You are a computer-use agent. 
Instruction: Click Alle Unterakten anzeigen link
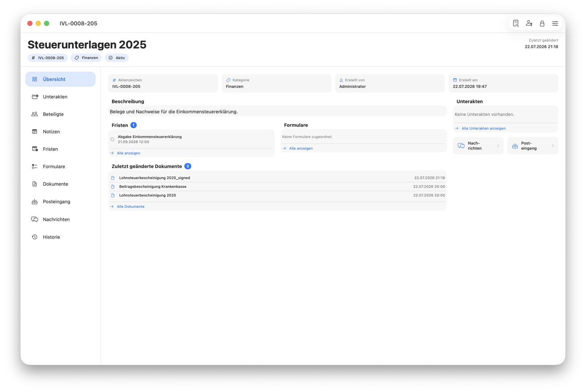483,129
